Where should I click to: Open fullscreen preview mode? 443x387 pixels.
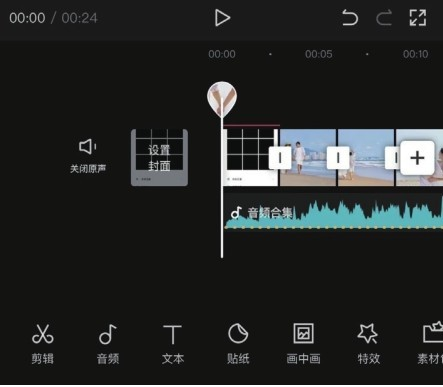point(418,18)
